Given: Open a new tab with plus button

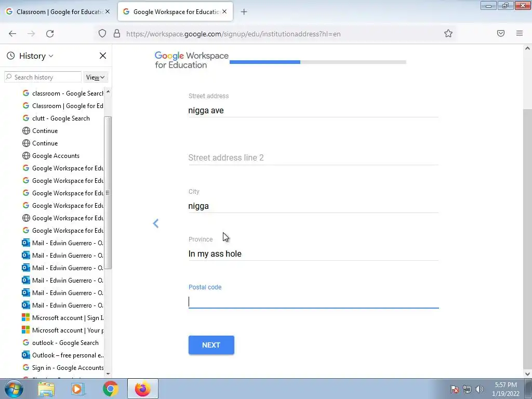Looking at the screenshot, I should [x=244, y=12].
